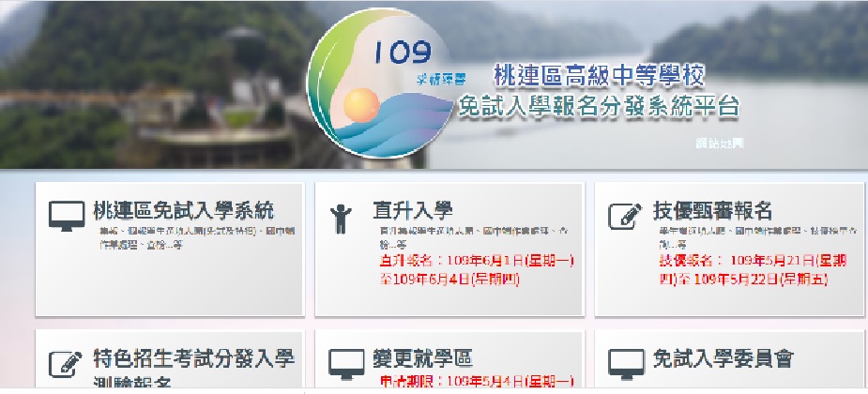
Task: Click the circular 109 logo
Action: (380, 83)
